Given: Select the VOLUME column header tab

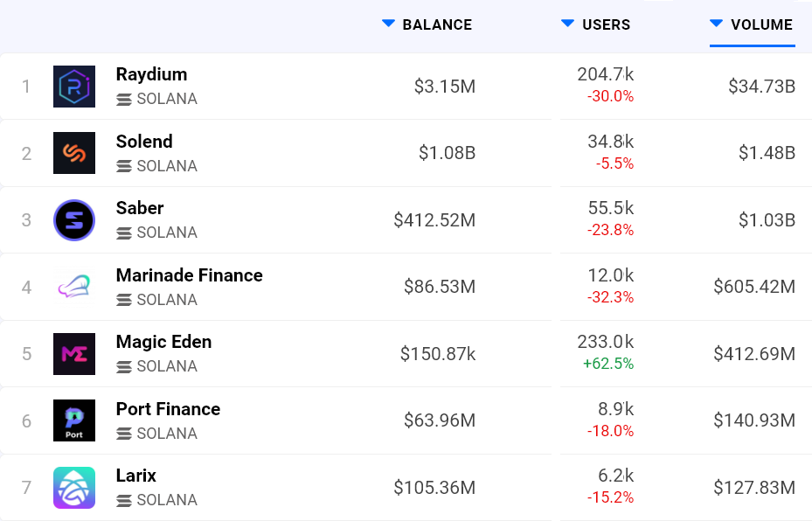Looking at the screenshot, I should pyautogui.click(x=761, y=24).
